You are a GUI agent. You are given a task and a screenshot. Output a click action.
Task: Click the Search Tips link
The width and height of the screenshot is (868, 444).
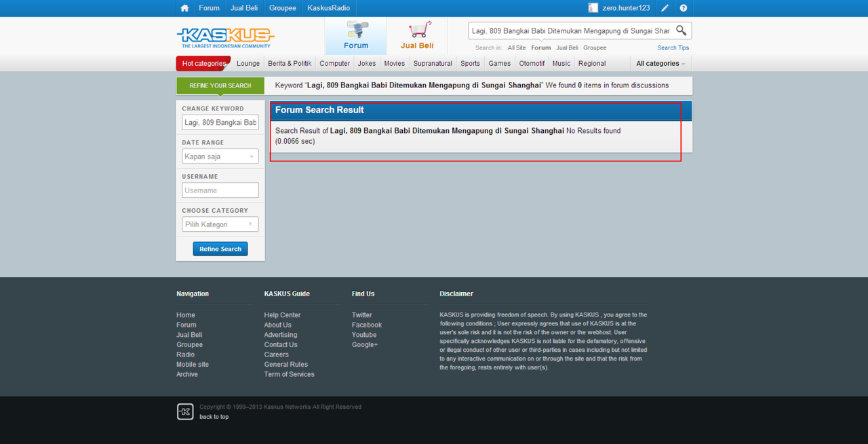673,48
